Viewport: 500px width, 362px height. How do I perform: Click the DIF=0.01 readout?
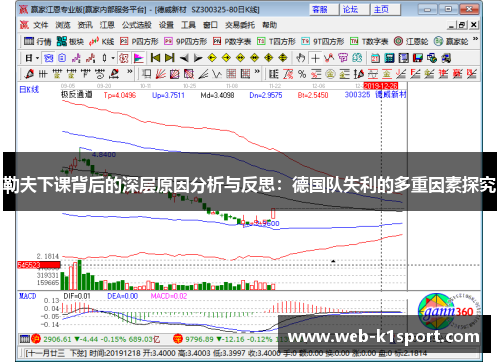coord(77,296)
